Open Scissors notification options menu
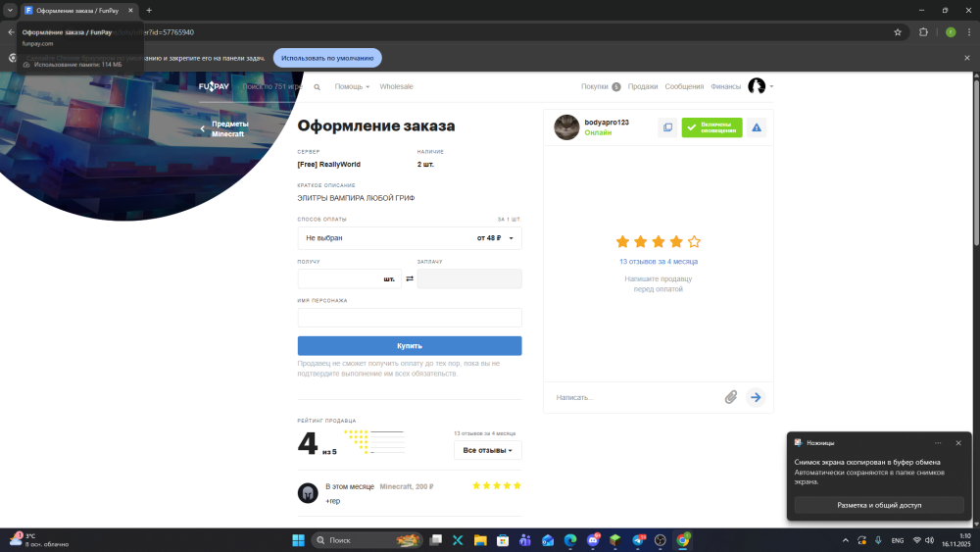 point(938,442)
